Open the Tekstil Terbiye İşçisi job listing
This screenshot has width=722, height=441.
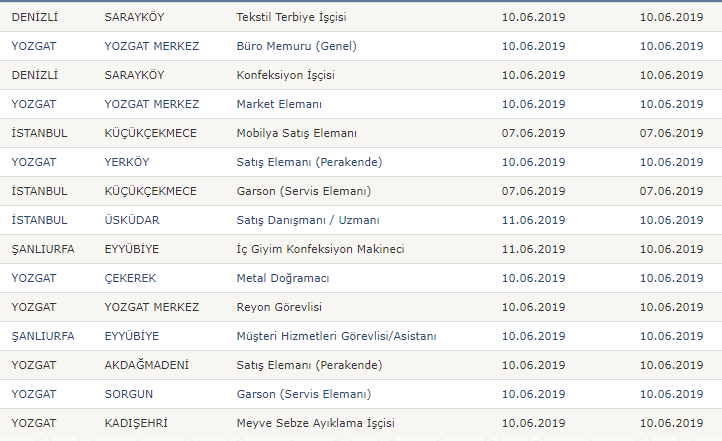(x=291, y=17)
